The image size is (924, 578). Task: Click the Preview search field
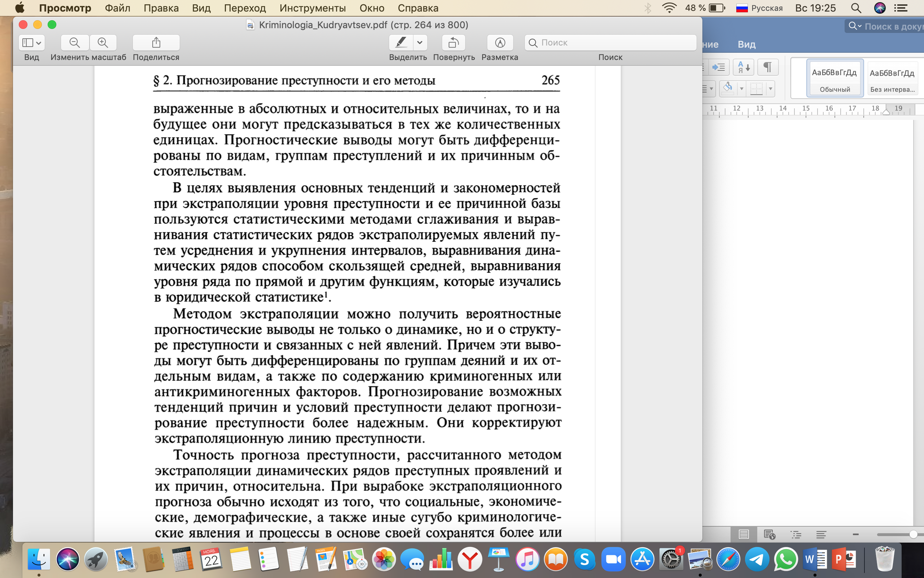[x=610, y=42]
